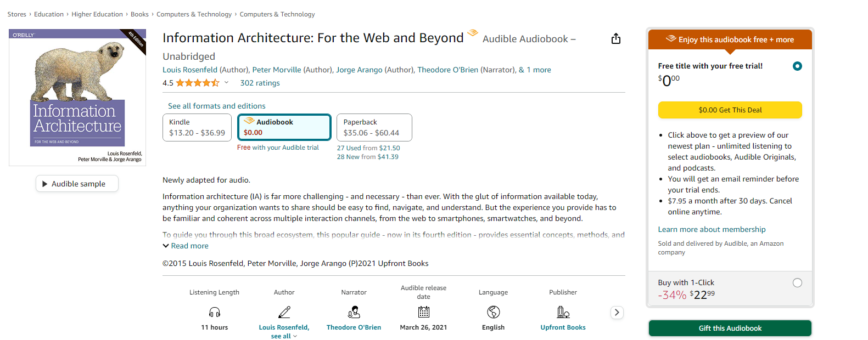This screenshot has height=340, width=868.
Task: Open the Learn more about membership link
Action: [712, 229]
